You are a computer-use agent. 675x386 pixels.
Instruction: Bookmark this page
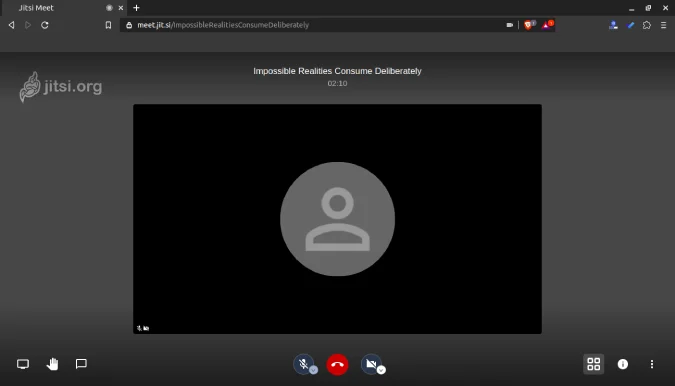pyautogui.click(x=108, y=25)
